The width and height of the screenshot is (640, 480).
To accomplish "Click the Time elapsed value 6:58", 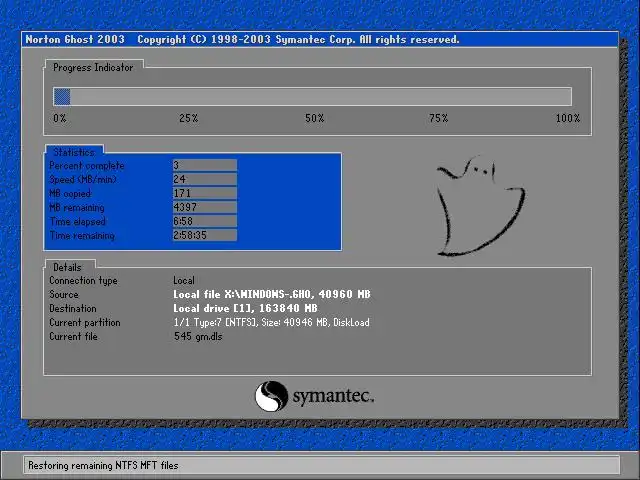I will coord(204,221).
